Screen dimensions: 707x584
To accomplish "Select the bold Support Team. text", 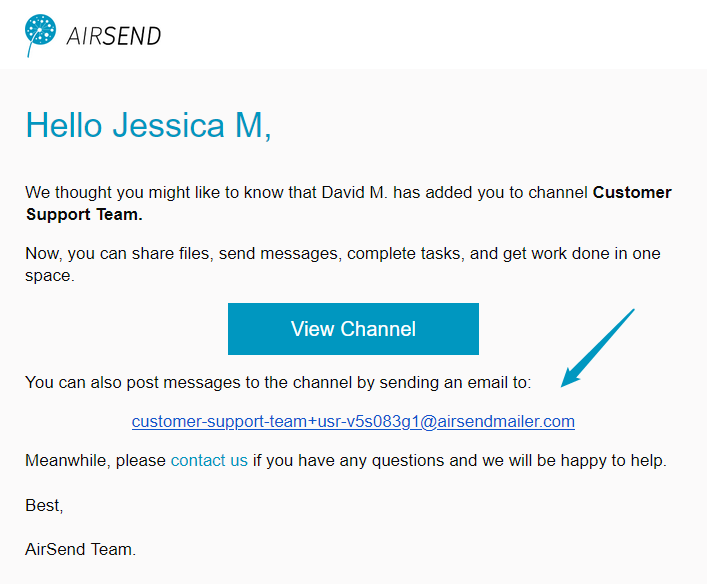I will tap(84, 215).
